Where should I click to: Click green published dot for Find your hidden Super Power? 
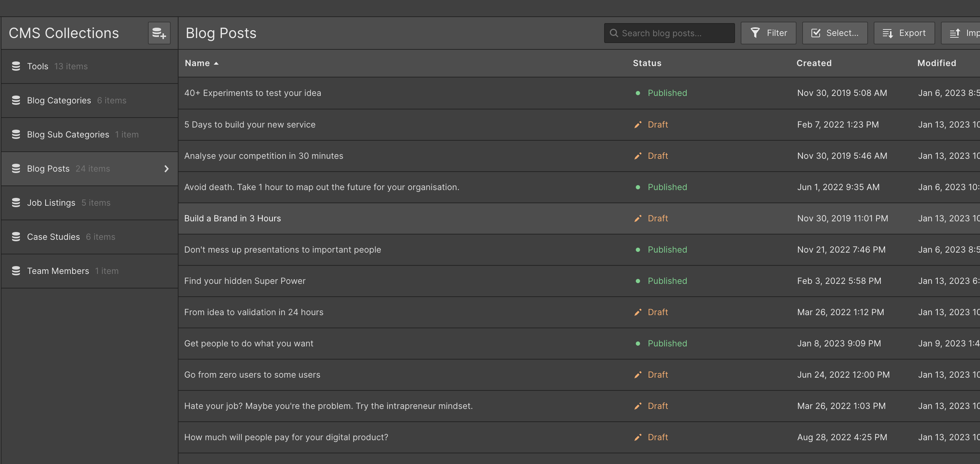pos(638,281)
